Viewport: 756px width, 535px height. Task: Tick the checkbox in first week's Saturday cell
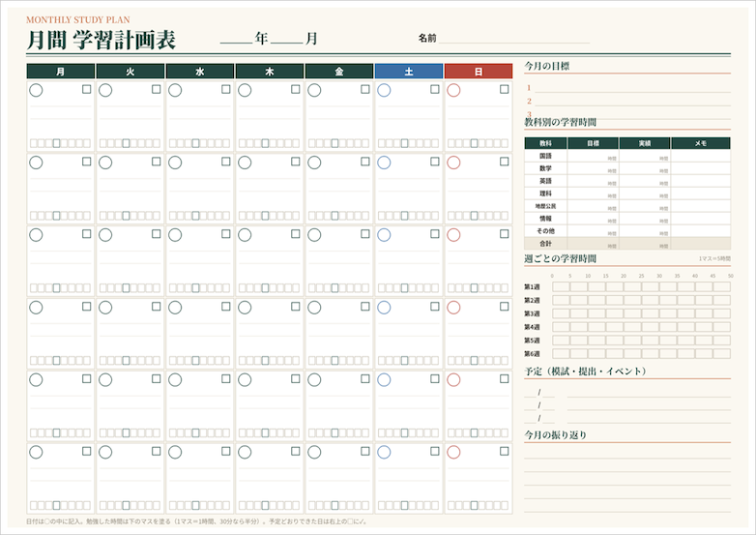coord(435,89)
